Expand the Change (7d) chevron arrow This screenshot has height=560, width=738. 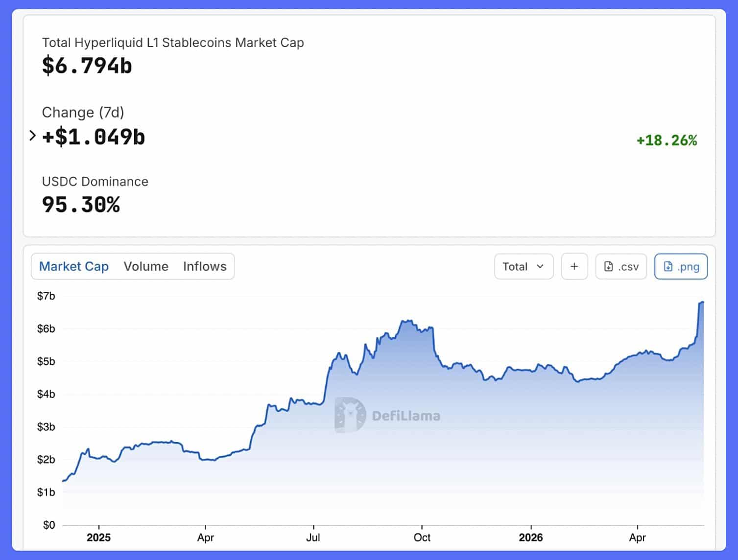[32, 136]
